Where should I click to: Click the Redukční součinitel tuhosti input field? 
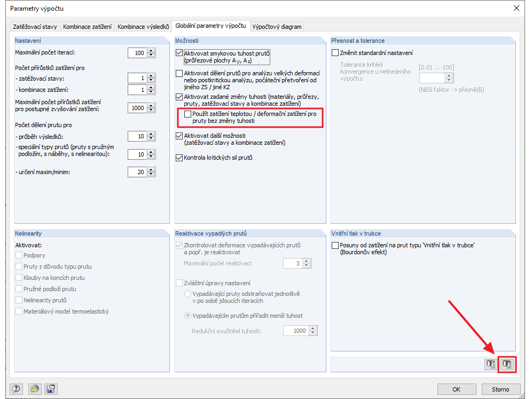pyautogui.click(x=296, y=331)
